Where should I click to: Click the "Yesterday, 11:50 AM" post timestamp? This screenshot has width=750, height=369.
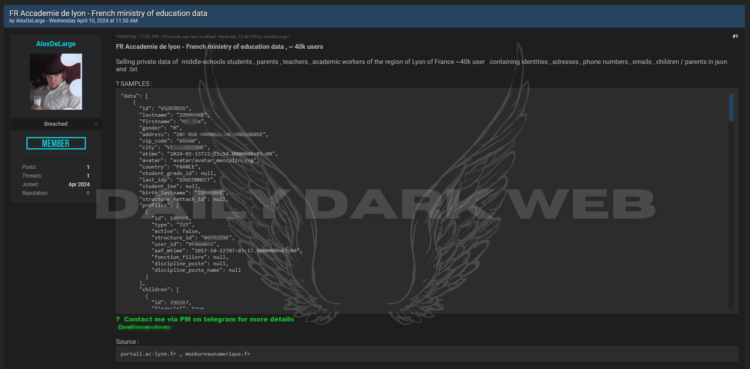point(137,36)
